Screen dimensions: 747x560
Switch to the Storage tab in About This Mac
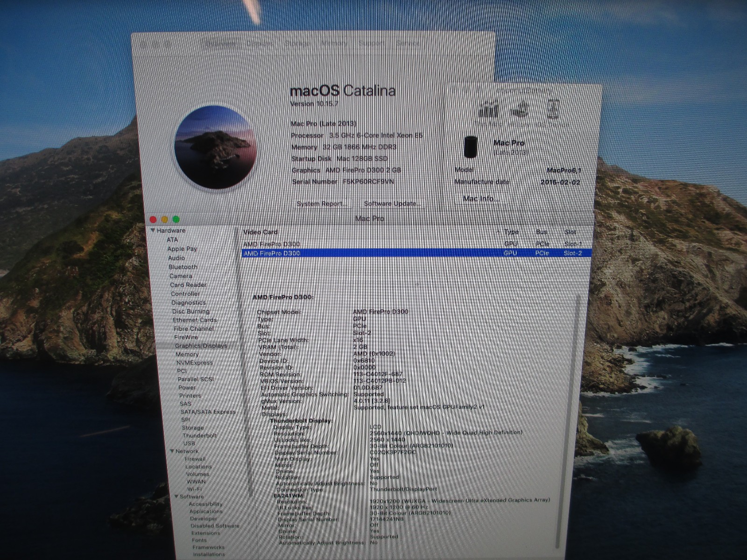297,44
